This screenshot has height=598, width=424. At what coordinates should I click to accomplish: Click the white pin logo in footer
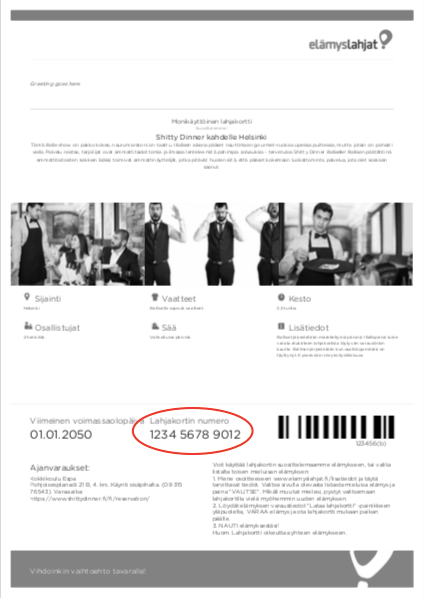pos(370,568)
